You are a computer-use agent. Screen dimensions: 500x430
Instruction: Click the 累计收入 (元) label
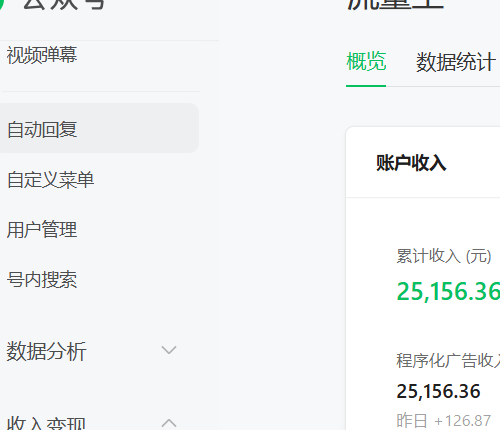(444, 256)
